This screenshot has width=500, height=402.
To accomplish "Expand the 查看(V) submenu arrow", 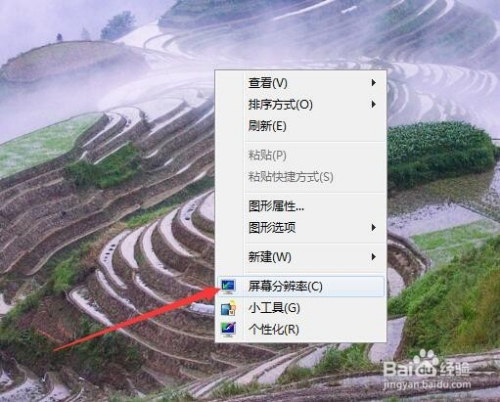I will point(374,83).
